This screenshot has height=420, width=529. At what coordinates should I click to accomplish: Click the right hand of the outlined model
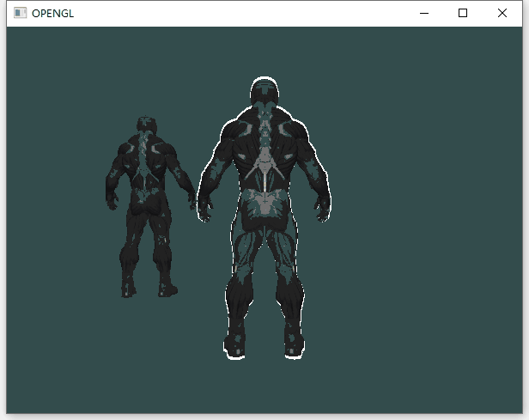323,210
